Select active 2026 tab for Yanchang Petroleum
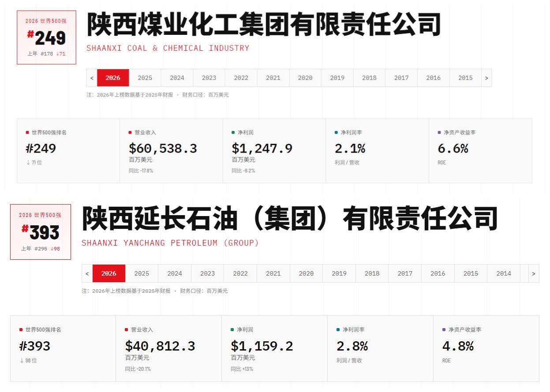 (x=109, y=273)
